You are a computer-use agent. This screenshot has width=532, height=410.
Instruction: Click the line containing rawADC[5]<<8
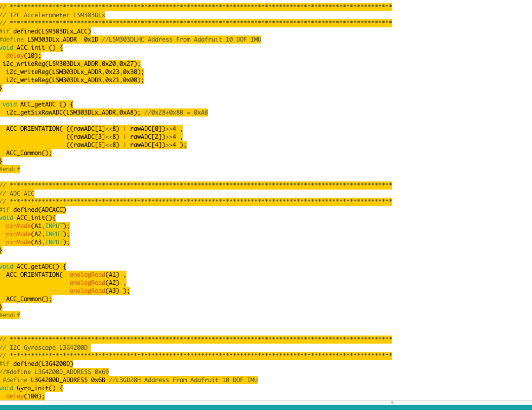tap(126, 145)
